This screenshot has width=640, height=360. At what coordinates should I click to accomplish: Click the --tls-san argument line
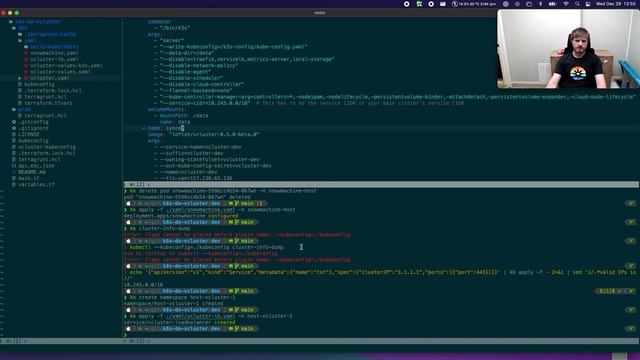tap(193, 178)
